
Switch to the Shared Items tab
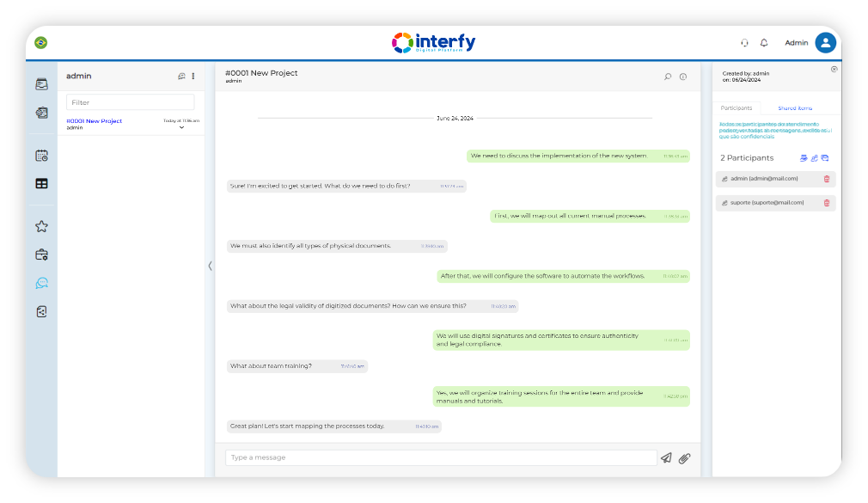click(x=795, y=108)
